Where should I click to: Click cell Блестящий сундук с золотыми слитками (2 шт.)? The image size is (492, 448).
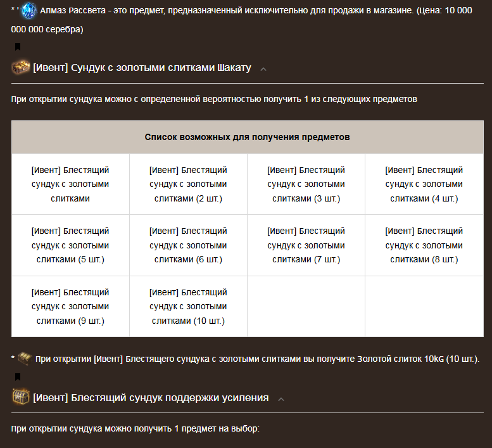click(188, 184)
